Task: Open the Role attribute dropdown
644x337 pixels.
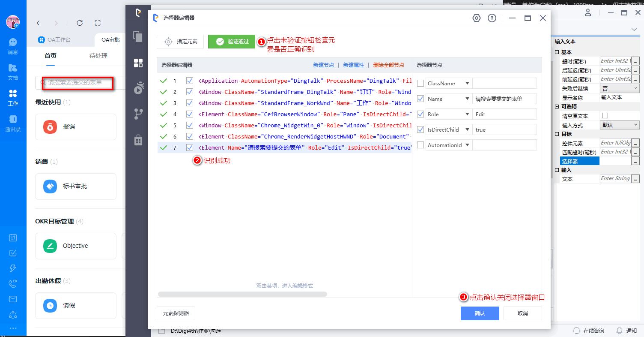Action: [467, 114]
